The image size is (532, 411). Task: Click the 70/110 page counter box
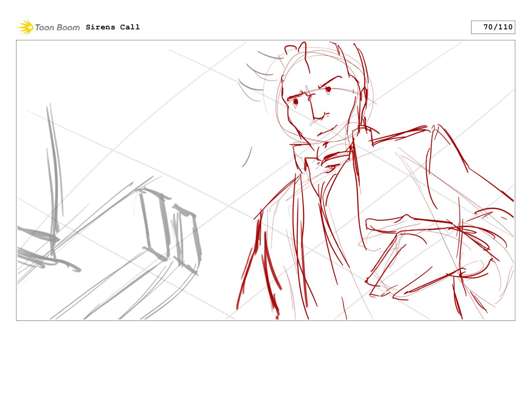[x=493, y=27]
